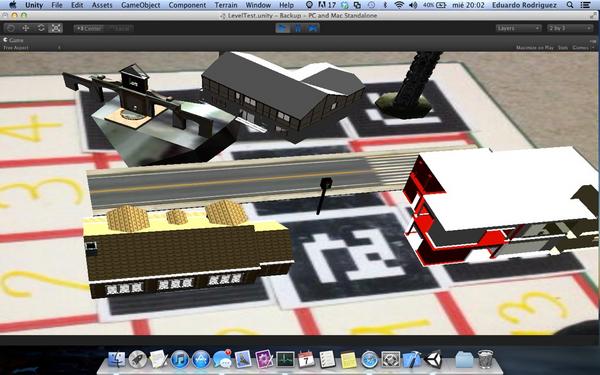Screen dimensions: 600x375
Task: Open the GameObject menu
Action: coord(140,5)
